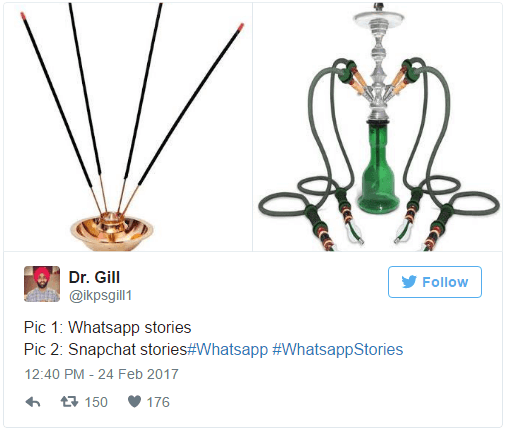Viewport: 506px width, 432px height.
Task: Open the hookah photo
Action: coord(377,127)
